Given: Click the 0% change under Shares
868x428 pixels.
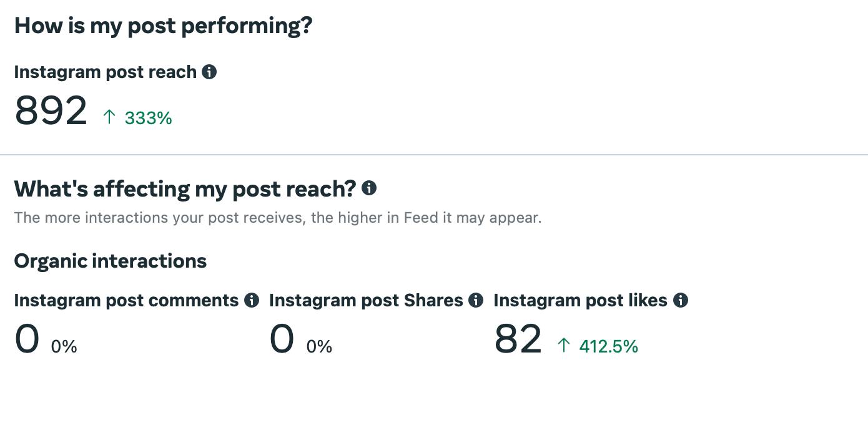Looking at the screenshot, I should tap(319, 347).
